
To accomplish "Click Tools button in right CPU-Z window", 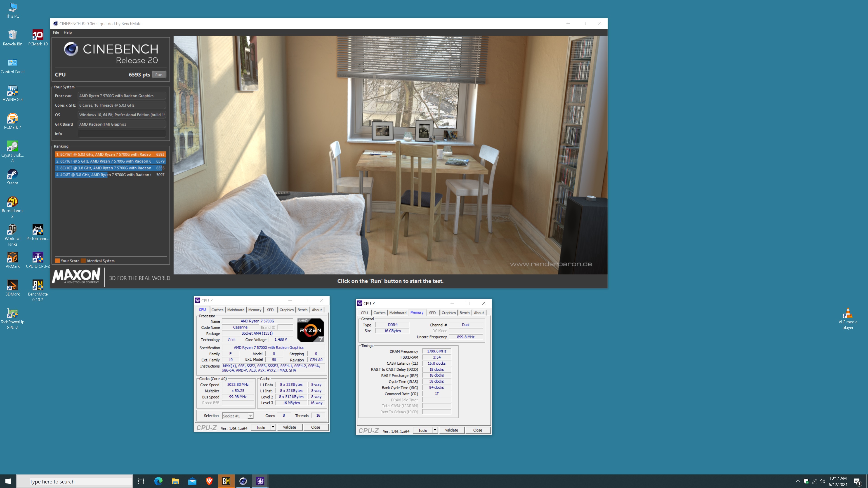I will (x=422, y=430).
